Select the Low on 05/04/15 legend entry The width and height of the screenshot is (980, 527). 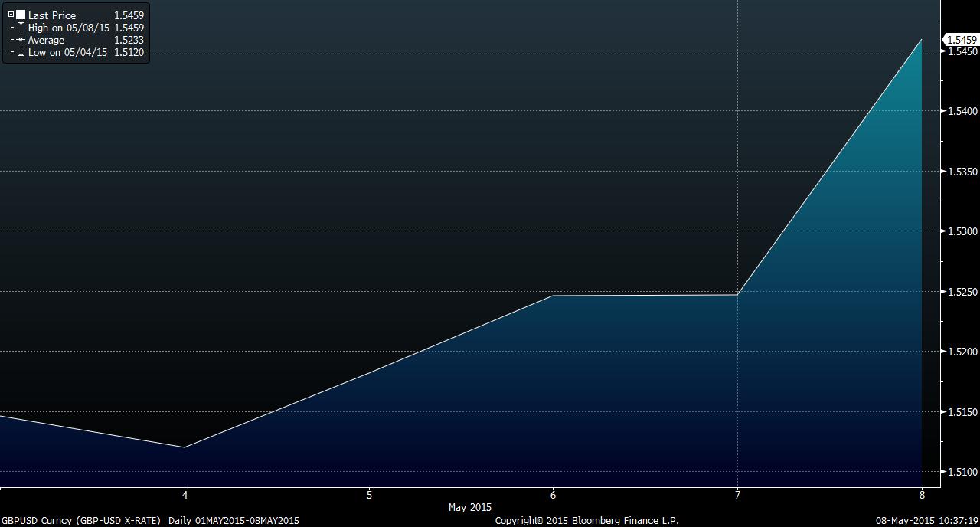pos(67,52)
